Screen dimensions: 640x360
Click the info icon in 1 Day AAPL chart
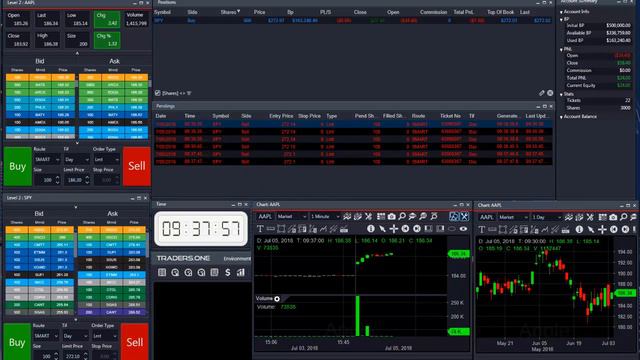(x=579, y=230)
